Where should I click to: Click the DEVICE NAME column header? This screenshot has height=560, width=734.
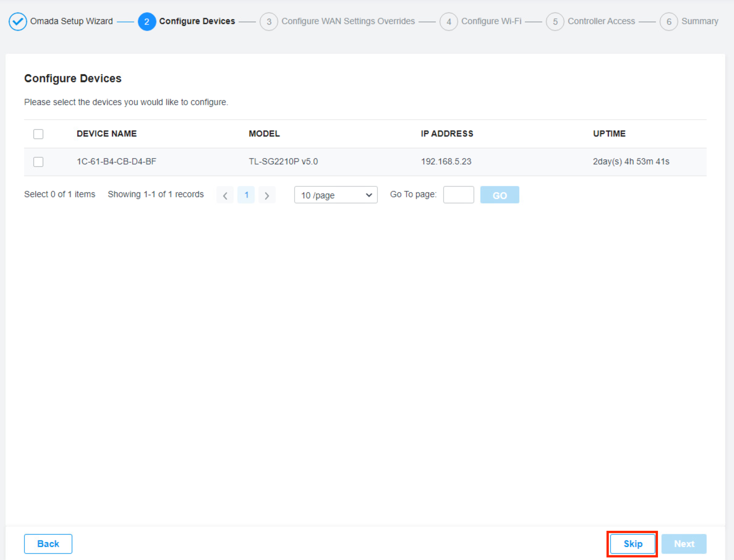point(107,134)
